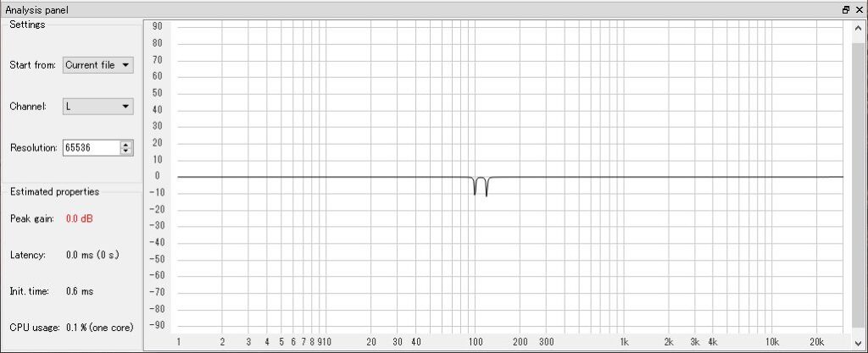
Task: Click the CPU usage value 0.1 % (one core)
Action: click(x=100, y=328)
